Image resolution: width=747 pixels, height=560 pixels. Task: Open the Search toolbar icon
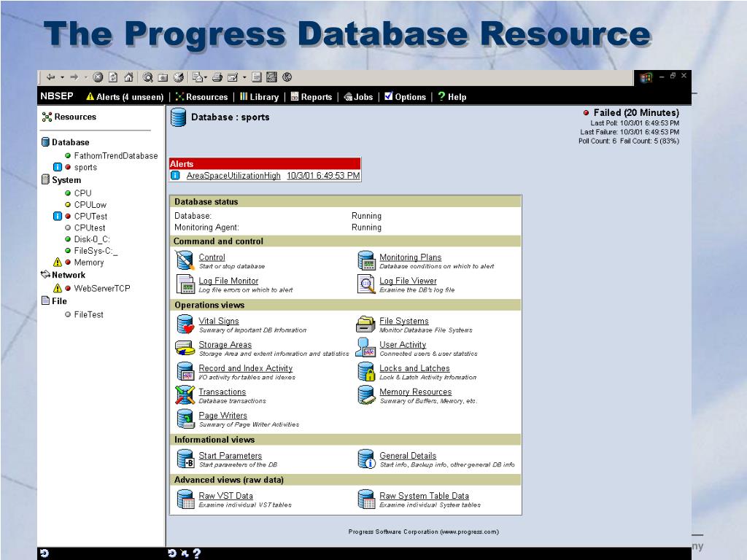(x=148, y=77)
